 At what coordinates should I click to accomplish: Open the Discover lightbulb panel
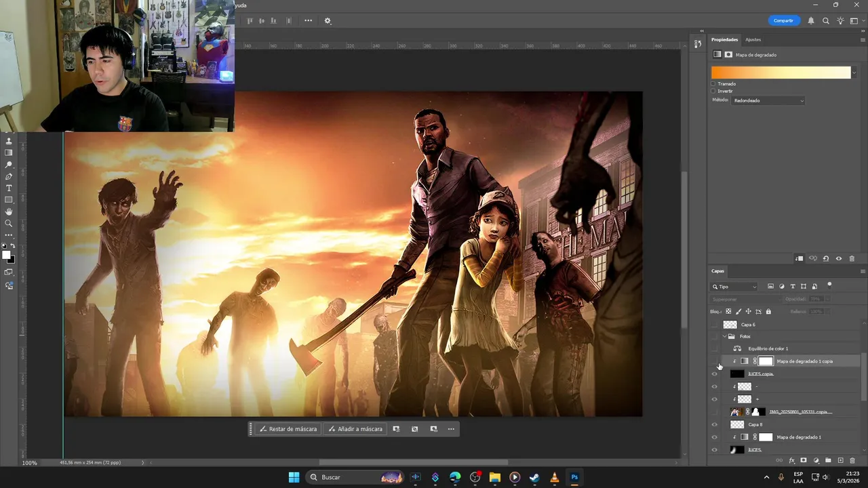point(840,21)
